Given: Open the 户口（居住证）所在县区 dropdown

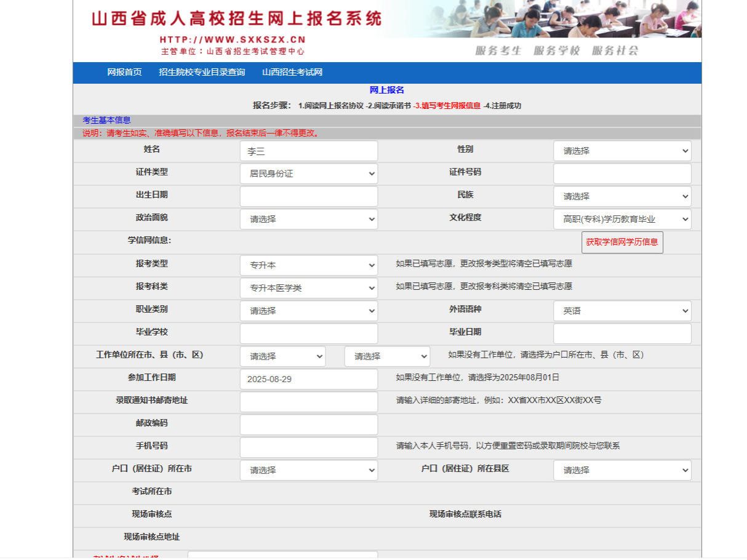Looking at the screenshot, I should (621, 470).
